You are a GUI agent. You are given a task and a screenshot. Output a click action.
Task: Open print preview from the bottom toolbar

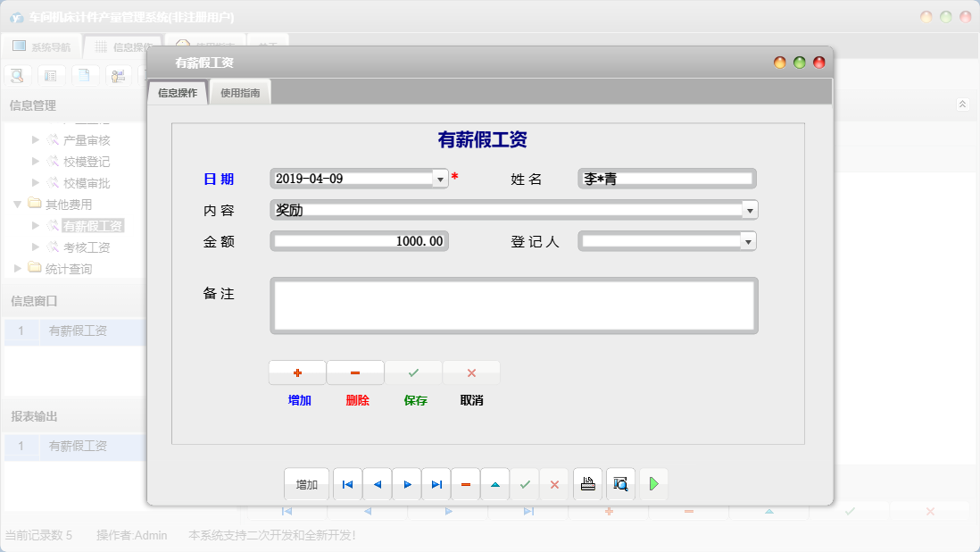tap(619, 483)
